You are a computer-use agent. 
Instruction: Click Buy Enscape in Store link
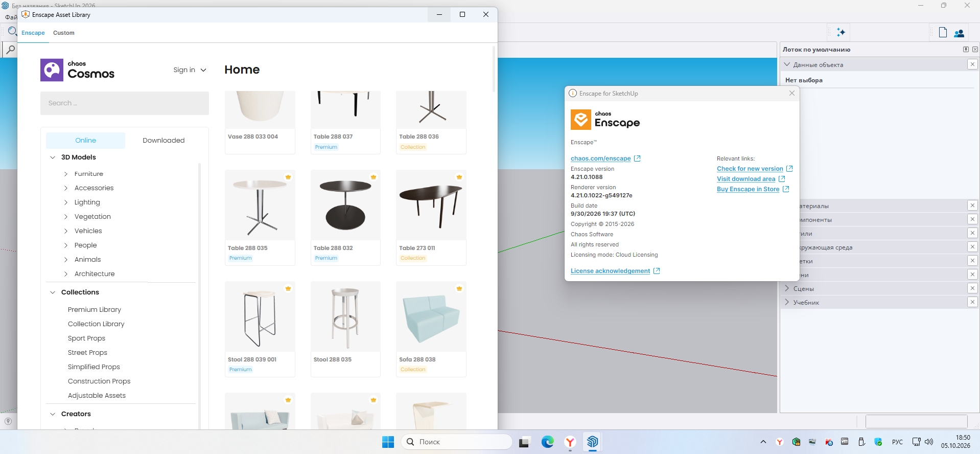[748, 189]
